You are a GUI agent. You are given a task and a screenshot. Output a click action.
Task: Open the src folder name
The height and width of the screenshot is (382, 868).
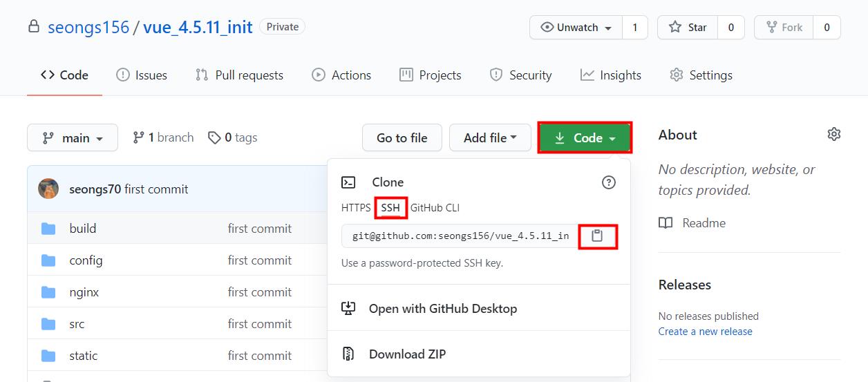[x=77, y=324]
